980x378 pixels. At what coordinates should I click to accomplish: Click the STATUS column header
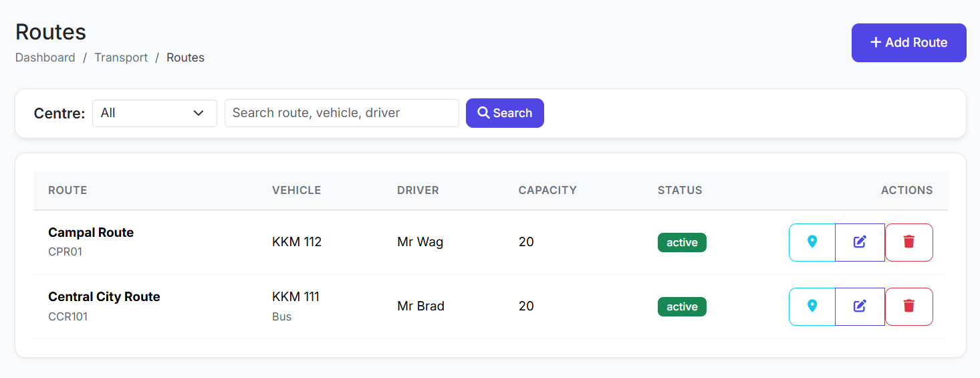click(x=680, y=190)
